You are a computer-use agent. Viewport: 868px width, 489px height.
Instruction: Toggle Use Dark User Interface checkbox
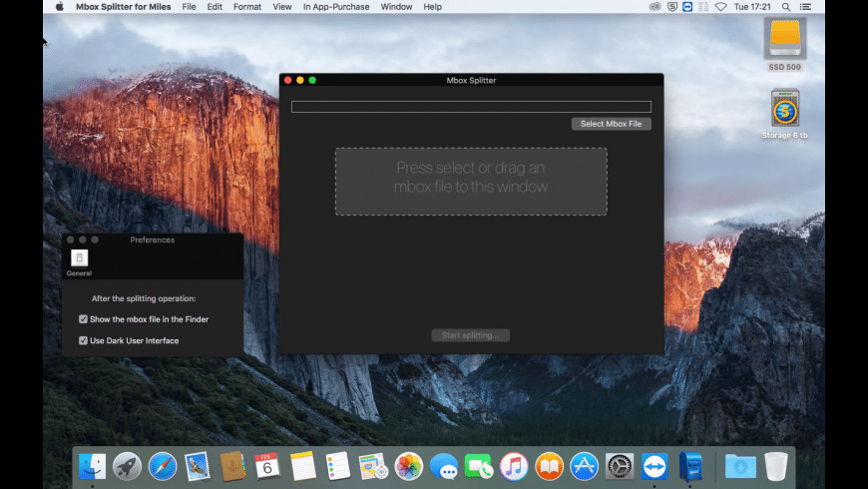tap(83, 340)
